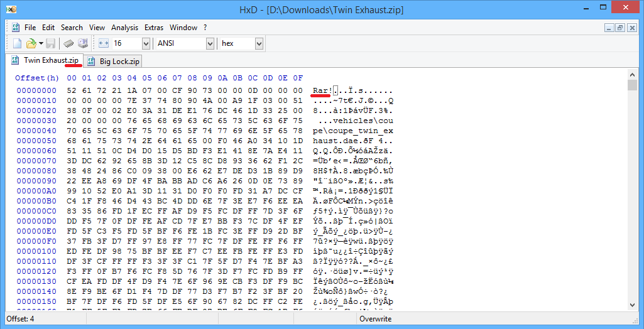The width and height of the screenshot is (644, 329).
Task: Click the Offset: 4 status bar entry
Action: pos(20,319)
